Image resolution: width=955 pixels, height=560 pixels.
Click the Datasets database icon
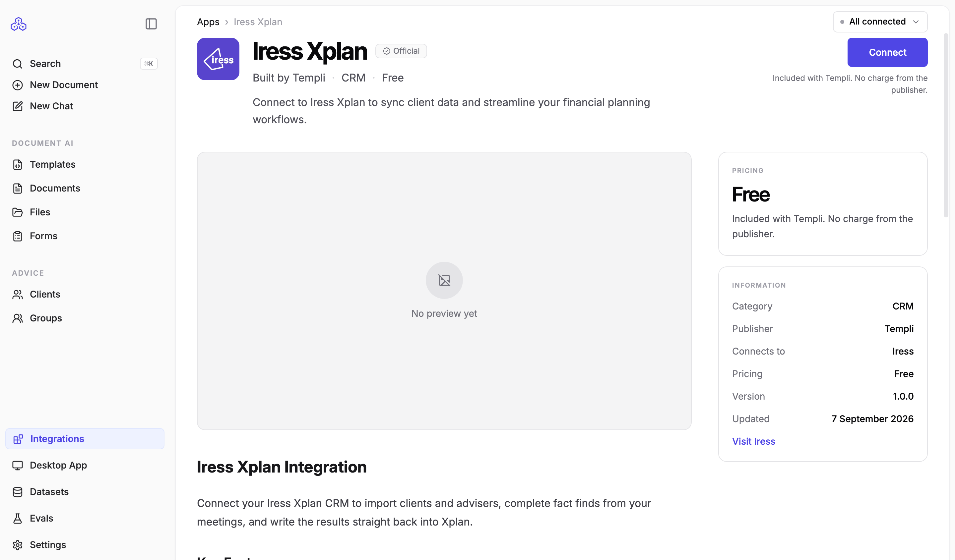[x=18, y=491]
